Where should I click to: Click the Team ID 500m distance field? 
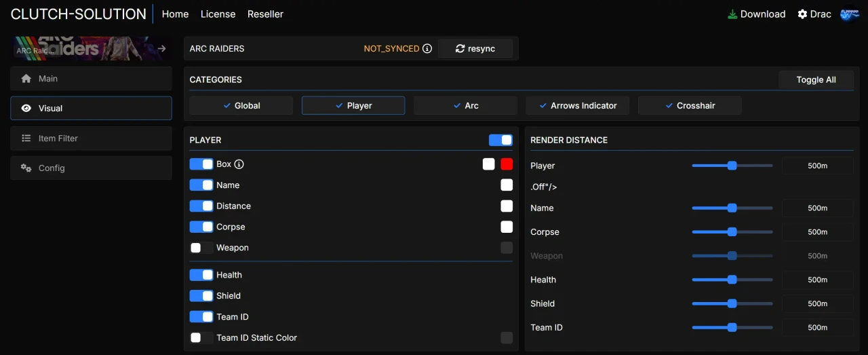tap(818, 327)
